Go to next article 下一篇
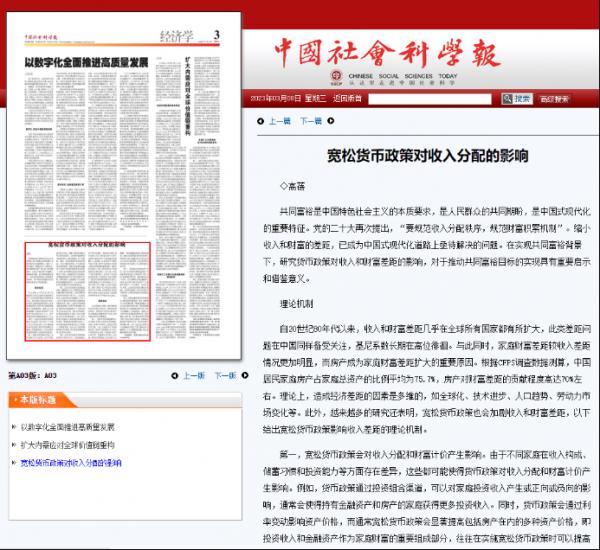 click(312, 121)
